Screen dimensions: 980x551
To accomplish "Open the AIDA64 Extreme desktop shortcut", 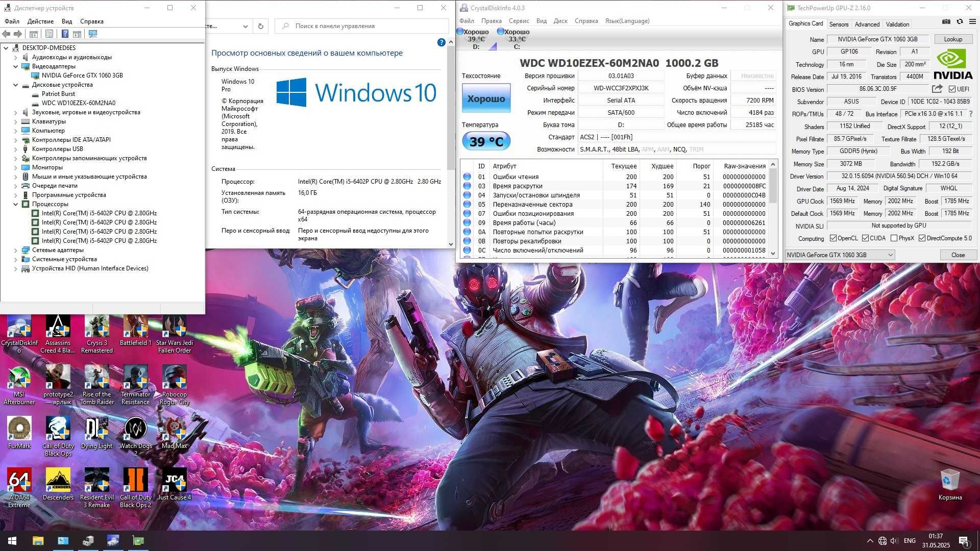I will pos(19,488).
